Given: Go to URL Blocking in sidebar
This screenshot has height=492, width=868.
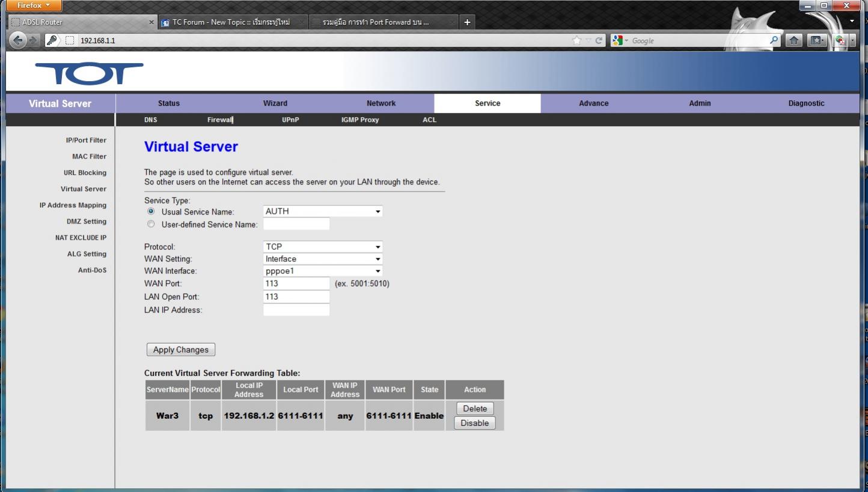Looking at the screenshot, I should click(x=85, y=172).
